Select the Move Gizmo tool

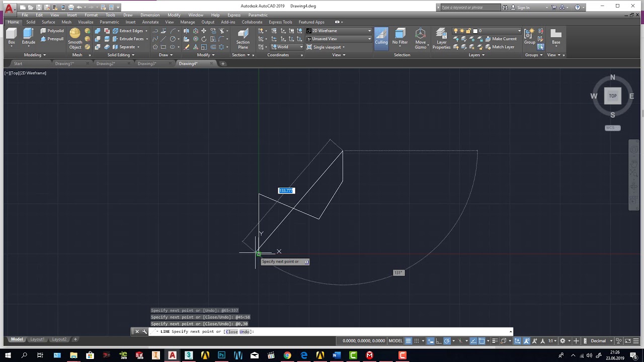coord(421,39)
